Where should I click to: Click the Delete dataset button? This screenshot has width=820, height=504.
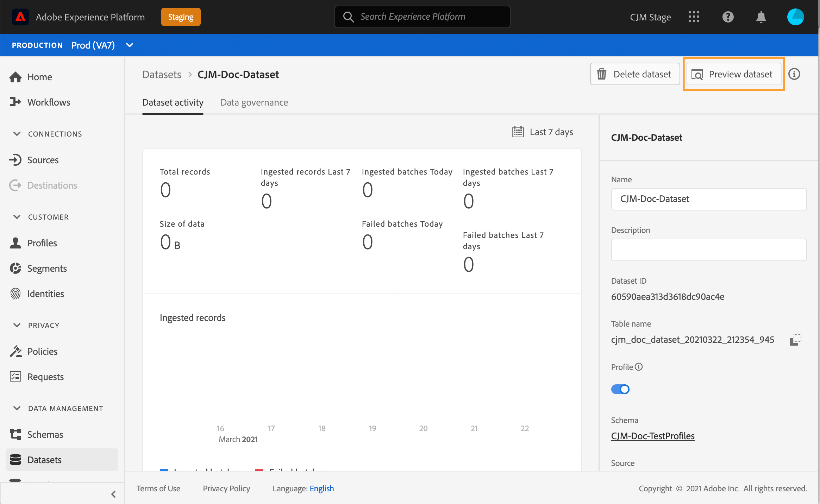635,74
